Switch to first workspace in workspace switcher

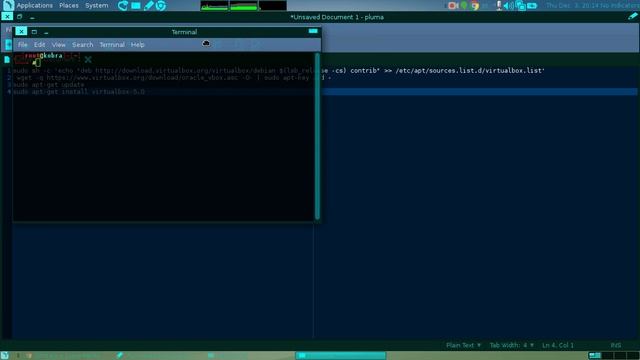pyautogui.click(x=595, y=356)
